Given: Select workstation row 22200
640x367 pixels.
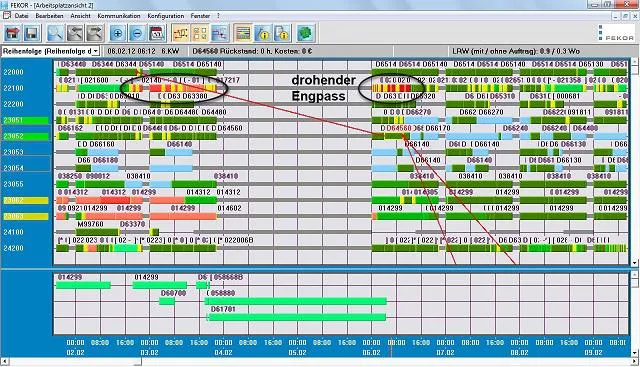Looking at the screenshot, I should 13,104.
